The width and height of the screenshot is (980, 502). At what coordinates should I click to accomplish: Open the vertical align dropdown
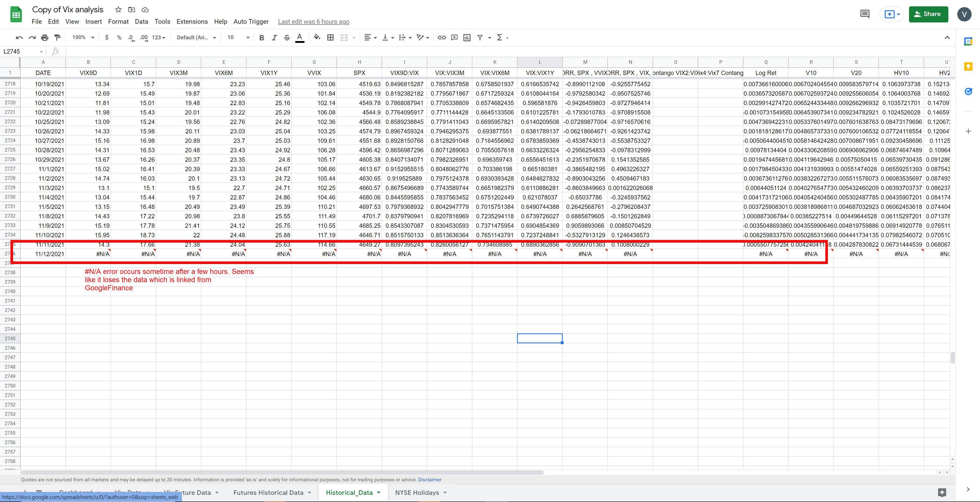pos(388,37)
